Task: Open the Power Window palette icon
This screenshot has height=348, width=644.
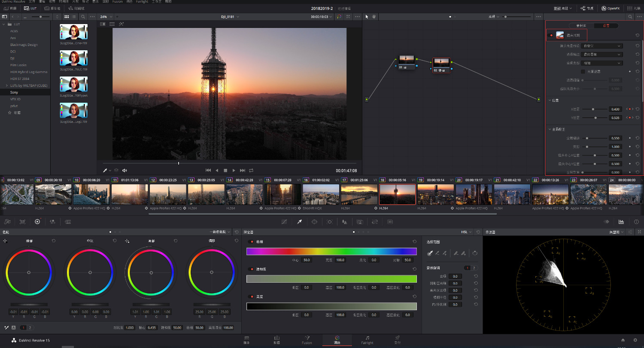Action: tap(314, 222)
